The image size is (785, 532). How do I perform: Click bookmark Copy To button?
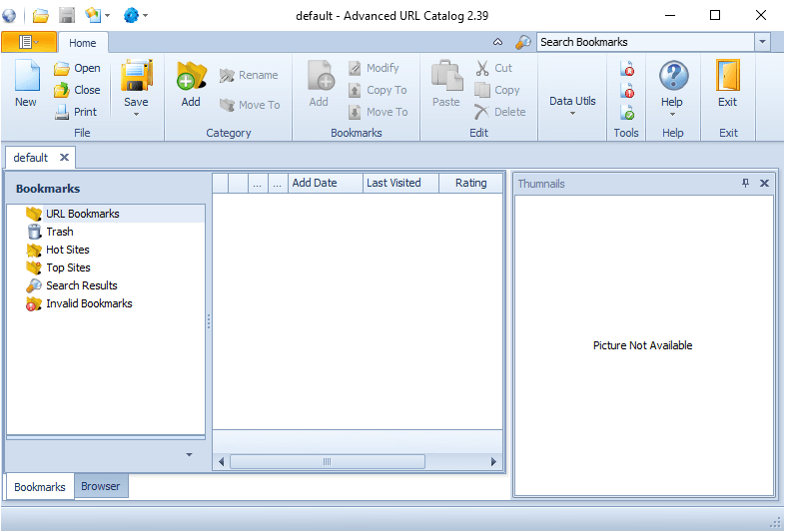[378, 90]
